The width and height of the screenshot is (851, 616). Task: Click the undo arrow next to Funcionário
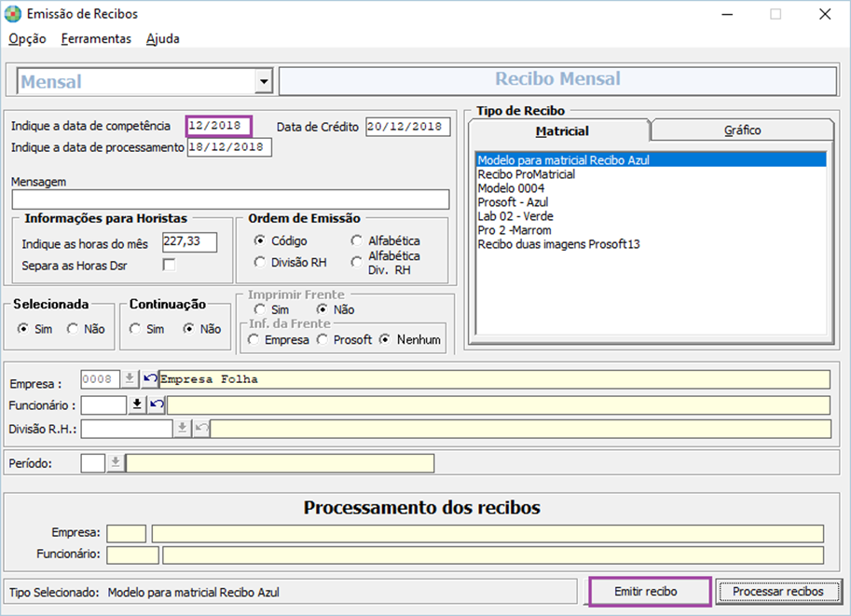click(x=157, y=404)
